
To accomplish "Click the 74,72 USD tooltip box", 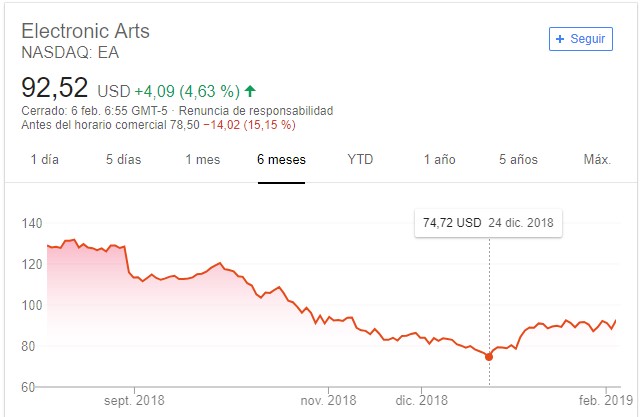I will 489,222.
